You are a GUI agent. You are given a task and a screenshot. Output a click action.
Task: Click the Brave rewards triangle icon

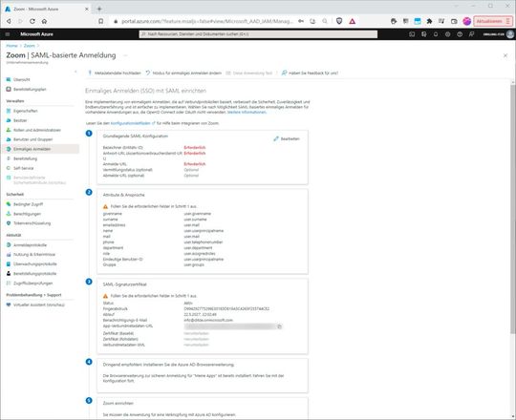click(x=352, y=21)
